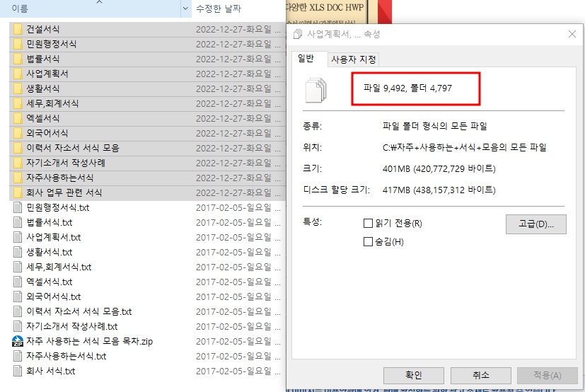Click the 민원행정서식.txt file icon
The width and height of the screenshot is (585, 392).
click(x=18, y=207)
